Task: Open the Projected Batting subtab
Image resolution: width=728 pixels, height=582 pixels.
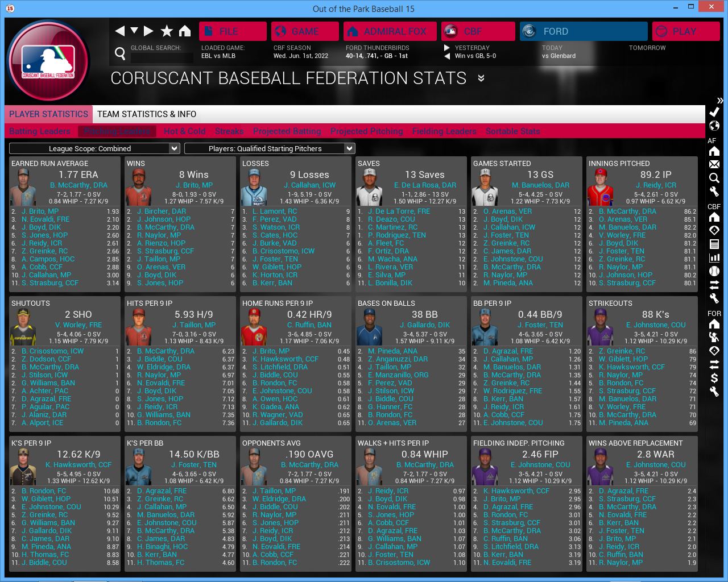Action: (287, 131)
